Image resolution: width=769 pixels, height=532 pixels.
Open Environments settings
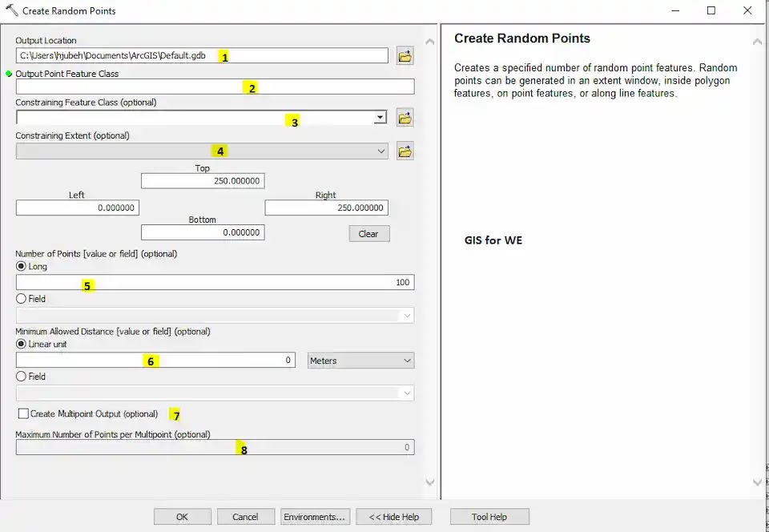(314, 517)
